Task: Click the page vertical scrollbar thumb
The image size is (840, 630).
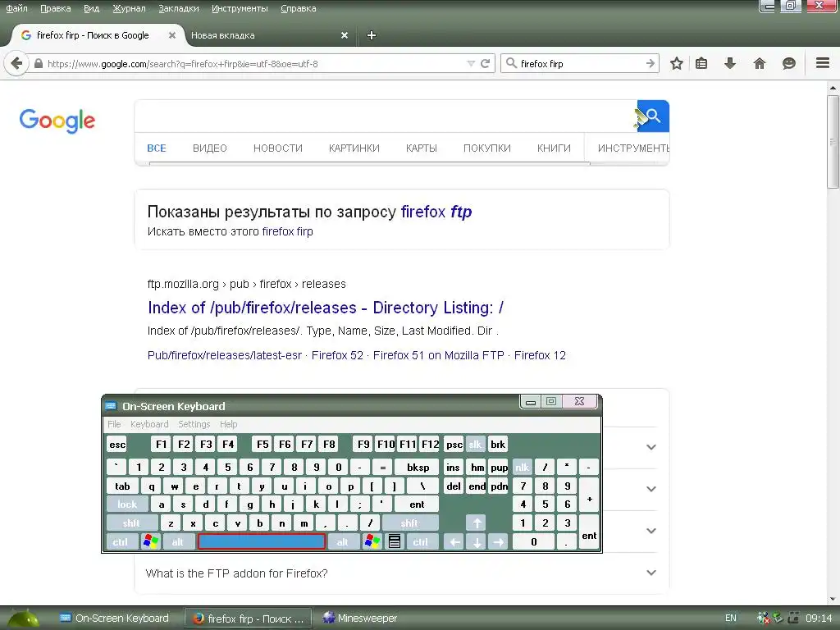Action: point(833,142)
